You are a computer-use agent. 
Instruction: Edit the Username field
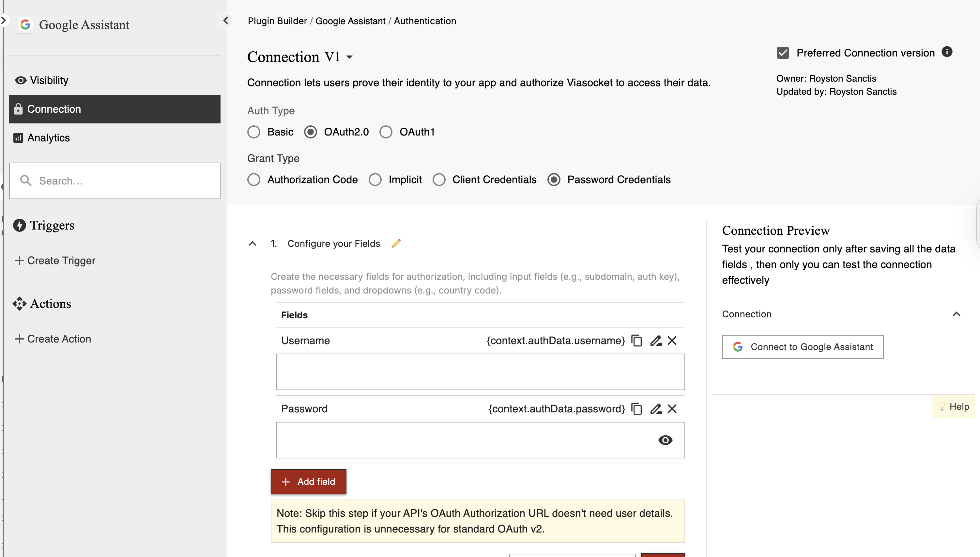[656, 341]
